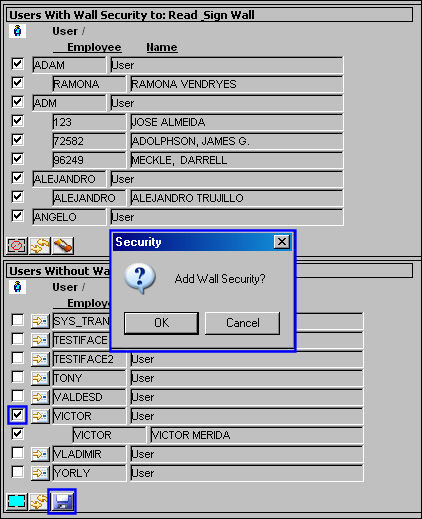Click the VLADIMIR user field
Screen dimensions: 422x519
pyautogui.click(x=89, y=454)
